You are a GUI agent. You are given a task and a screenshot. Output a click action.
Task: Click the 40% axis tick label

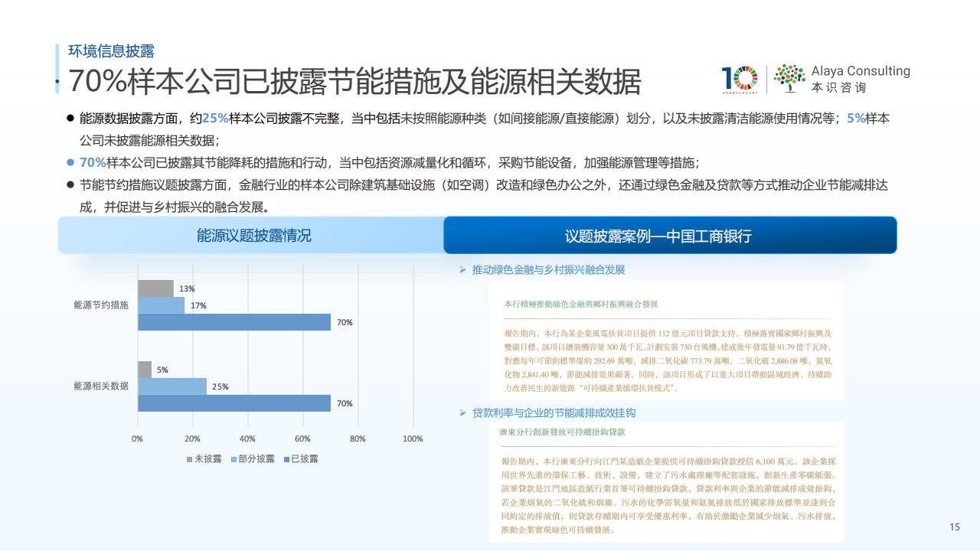pyautogui.click(x=247, y=439)
